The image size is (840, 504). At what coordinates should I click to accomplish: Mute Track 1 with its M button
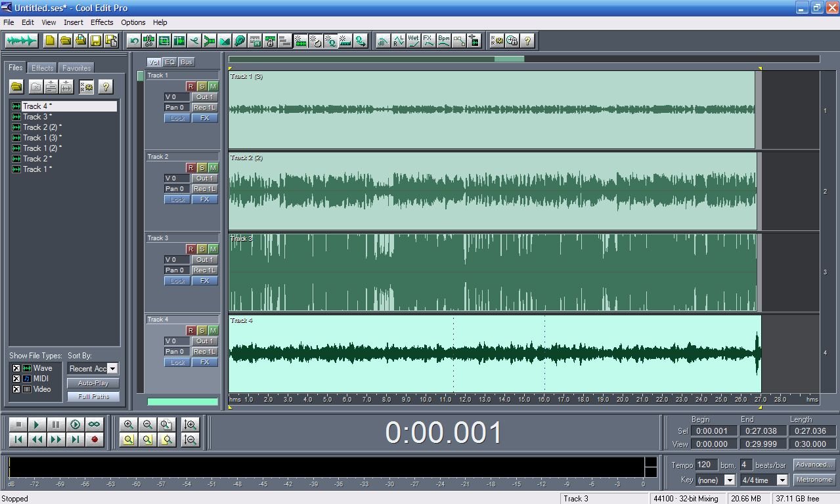pyautogui.click(x=213, y=86)
